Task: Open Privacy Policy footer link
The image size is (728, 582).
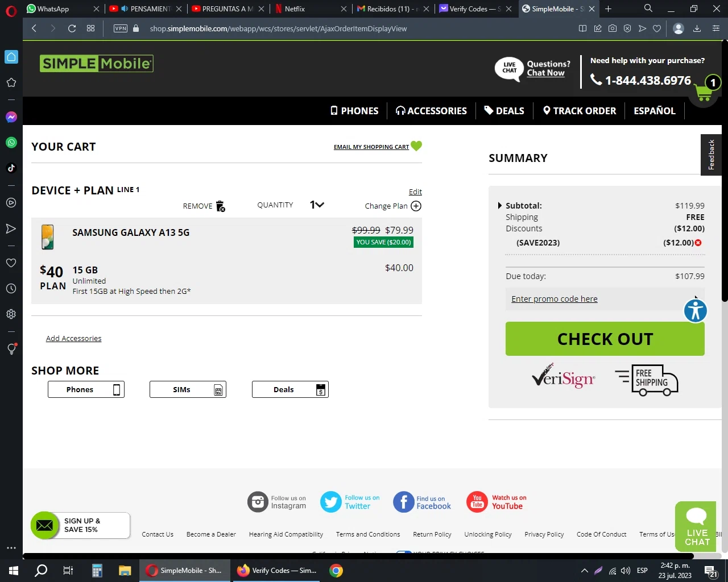Action: point(544,534)
